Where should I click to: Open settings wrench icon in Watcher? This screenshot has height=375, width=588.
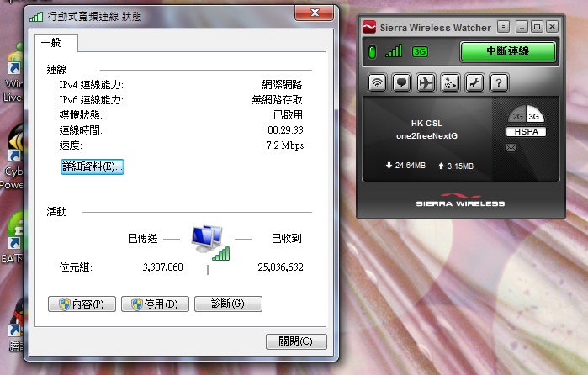pyautogui.click(x=474, y=82)
